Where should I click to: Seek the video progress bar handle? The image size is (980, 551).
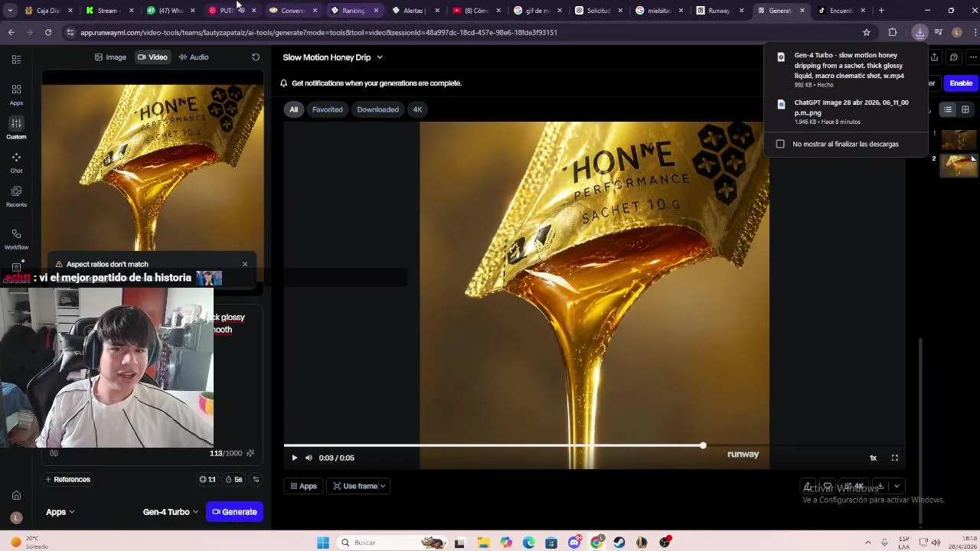point(702,445)
